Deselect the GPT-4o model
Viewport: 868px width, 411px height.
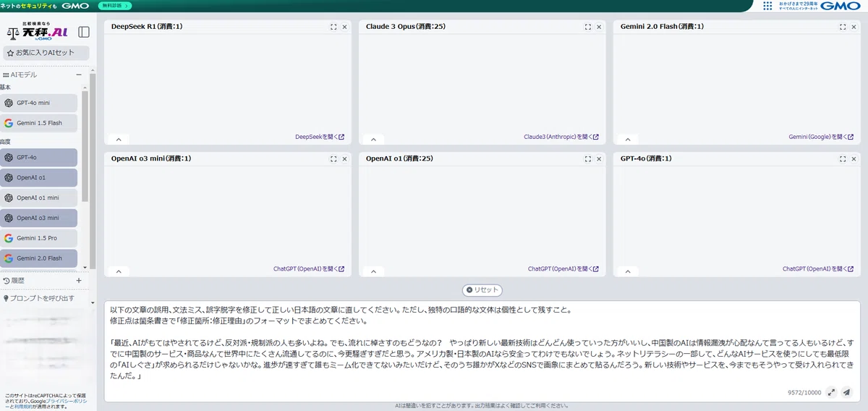[x=39, y=157]
